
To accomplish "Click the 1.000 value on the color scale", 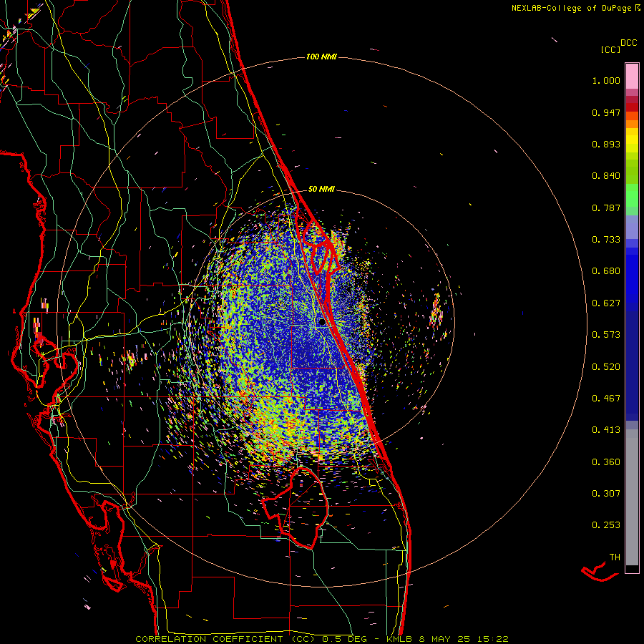I will (x=606, y=80).
